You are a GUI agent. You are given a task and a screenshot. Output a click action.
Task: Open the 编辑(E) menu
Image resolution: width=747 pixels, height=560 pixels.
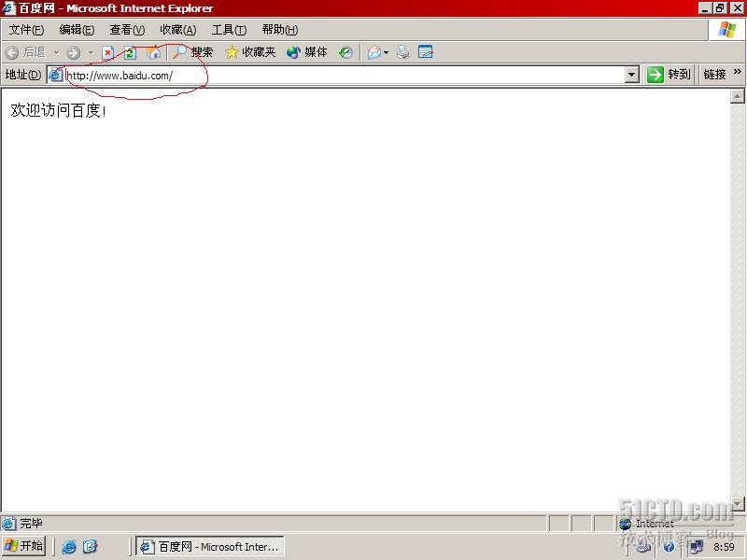77,30
